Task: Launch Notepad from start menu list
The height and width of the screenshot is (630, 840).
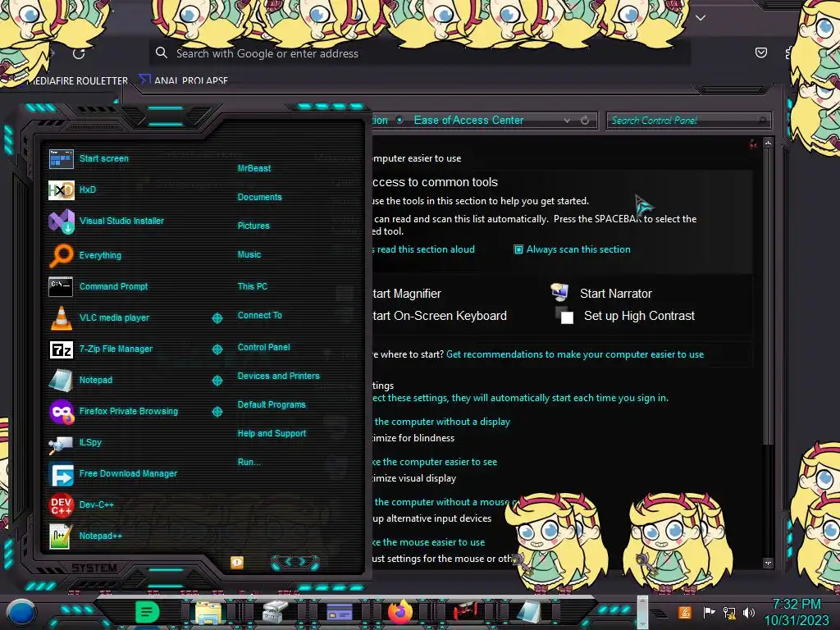Action: (x=96, y=380)
